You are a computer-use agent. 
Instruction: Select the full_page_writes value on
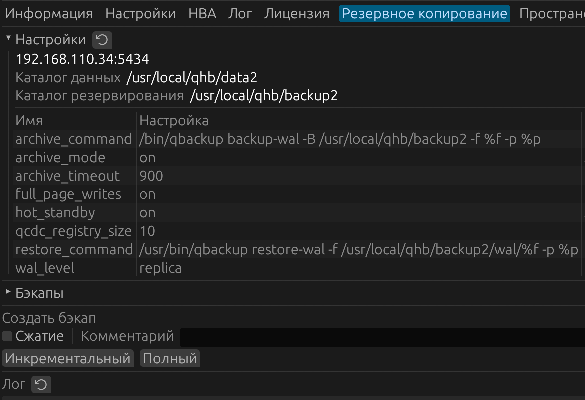(147, 194)
